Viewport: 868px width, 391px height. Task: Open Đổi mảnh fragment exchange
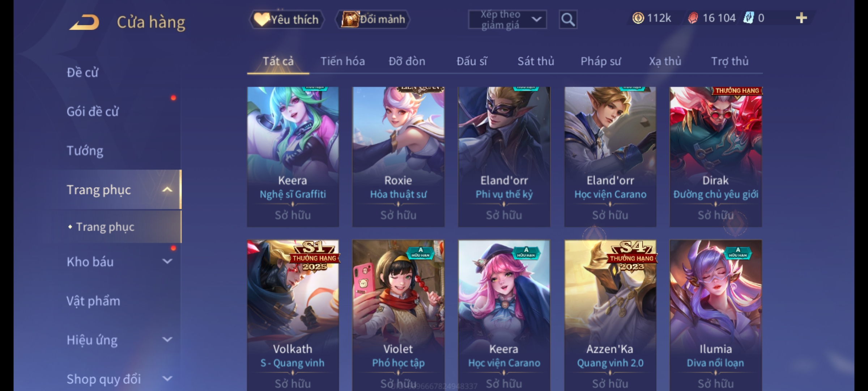[373, 20]
